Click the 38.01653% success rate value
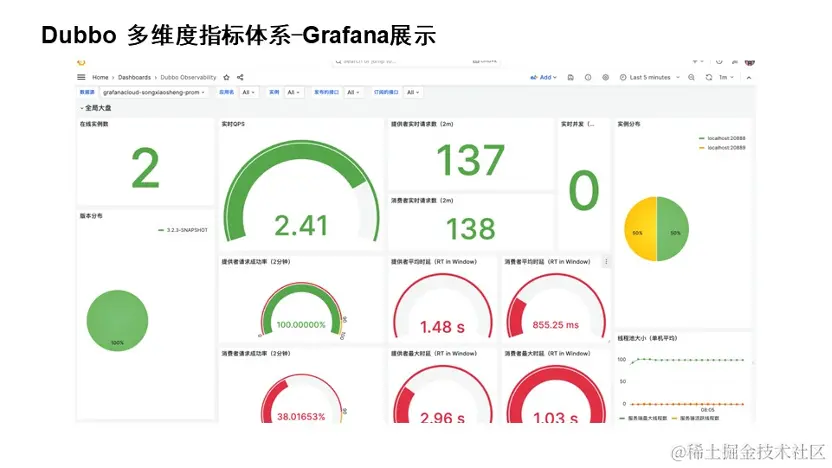The width and height of the screenshot is (832, 468). [301, 417]
